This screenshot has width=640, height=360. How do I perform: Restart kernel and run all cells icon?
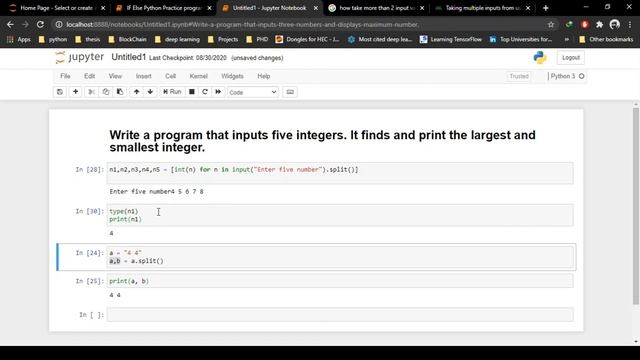[x=218, y=92]
